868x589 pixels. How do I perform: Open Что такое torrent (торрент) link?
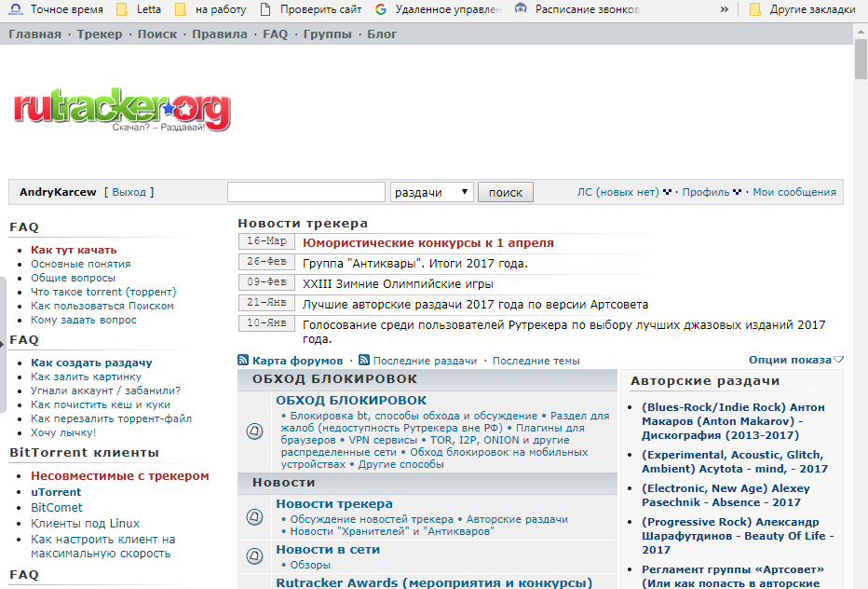click(103, 292)
